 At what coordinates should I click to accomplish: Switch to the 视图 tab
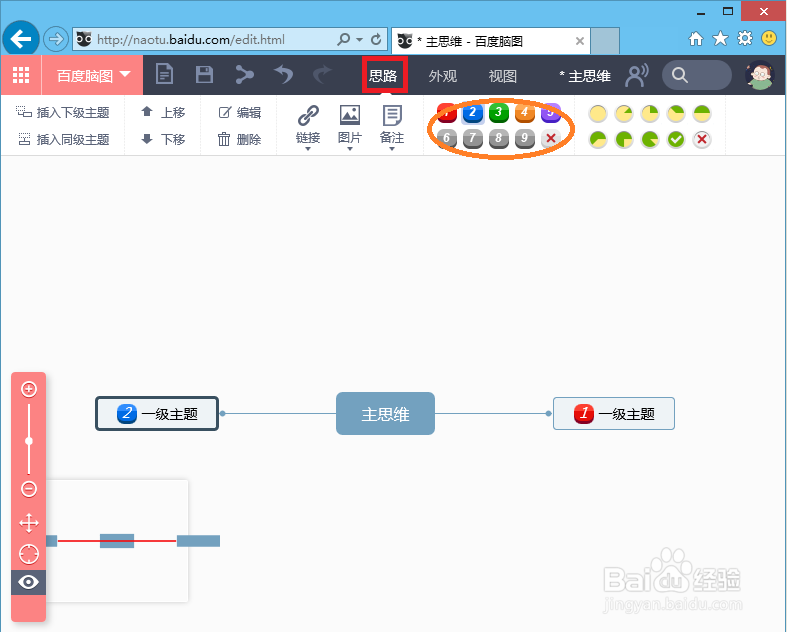(x=502, y=76)
